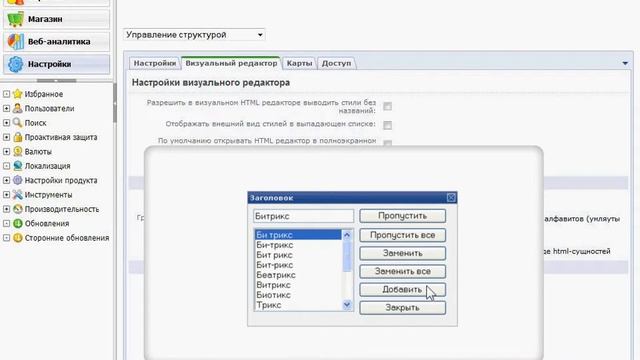Click the Производительность icon

tap(18, 209)
